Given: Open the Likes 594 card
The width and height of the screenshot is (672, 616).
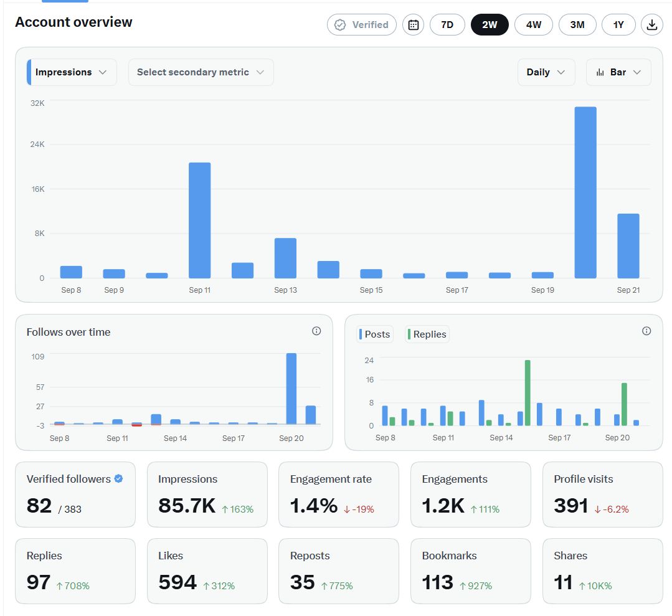Looking at the screenshot, I should click(207, 571).
